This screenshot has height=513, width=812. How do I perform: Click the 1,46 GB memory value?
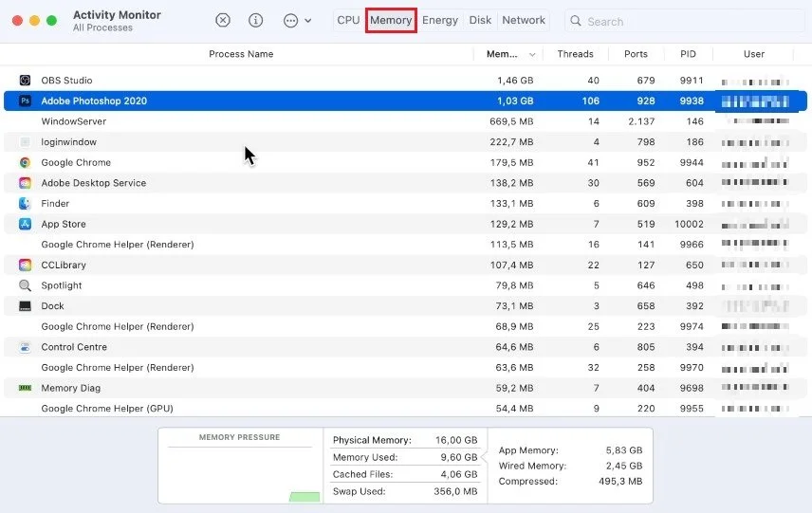tap(515, 81)
